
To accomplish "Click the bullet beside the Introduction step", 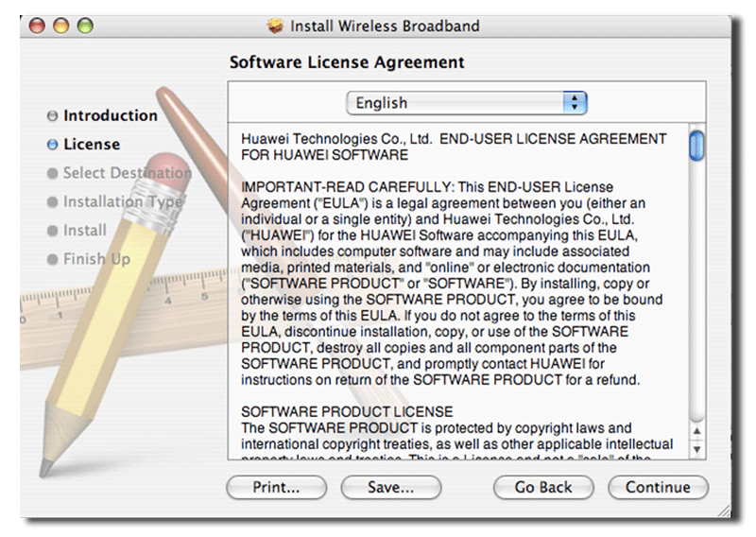I will click(52, 116).
